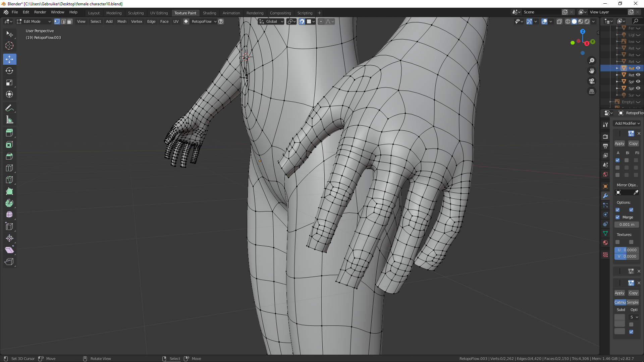Open the Global transform orientation dropdown
The width and height of the screenshot is (644, 362).
coord(271,21)
